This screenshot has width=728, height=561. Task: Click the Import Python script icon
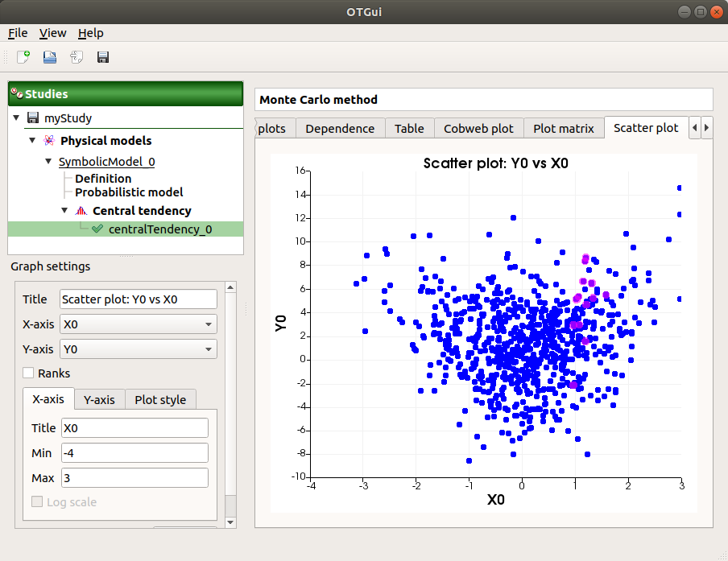[77, 57]
